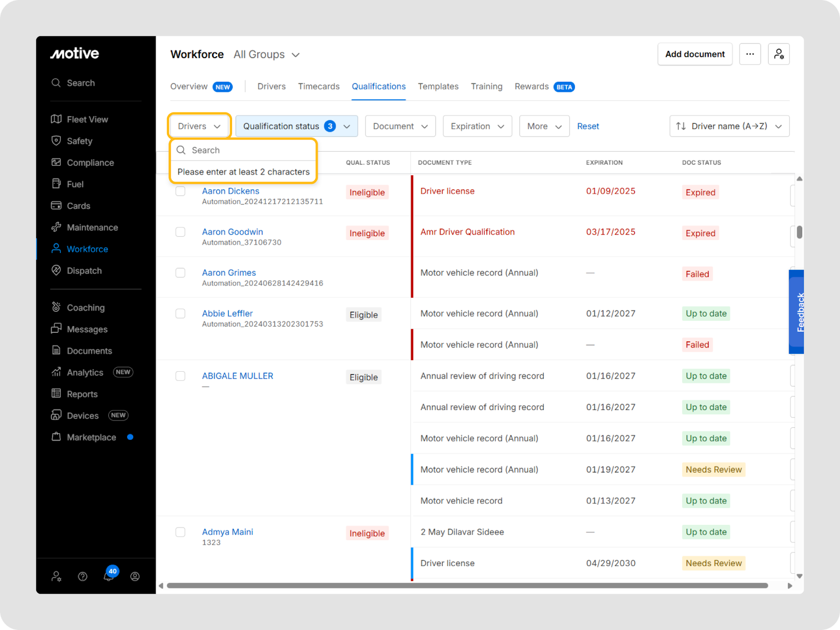
Task: Open the user settings icon top right
Action: click(x=779, y=54)
